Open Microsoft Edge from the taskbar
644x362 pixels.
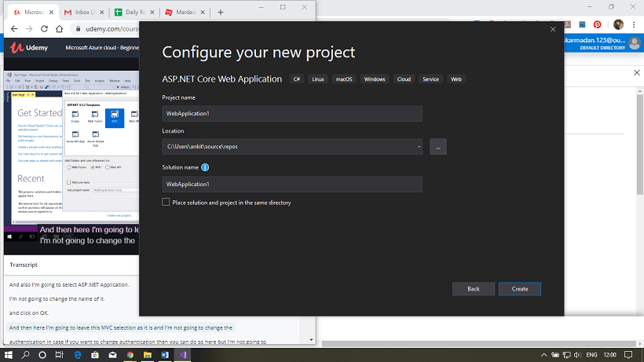coord(78,355)
